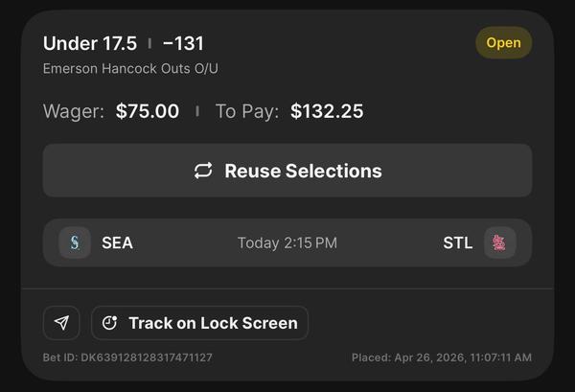Click the Wager label text
This screenshot has height=392, width=575.
(x=75, y=111)
